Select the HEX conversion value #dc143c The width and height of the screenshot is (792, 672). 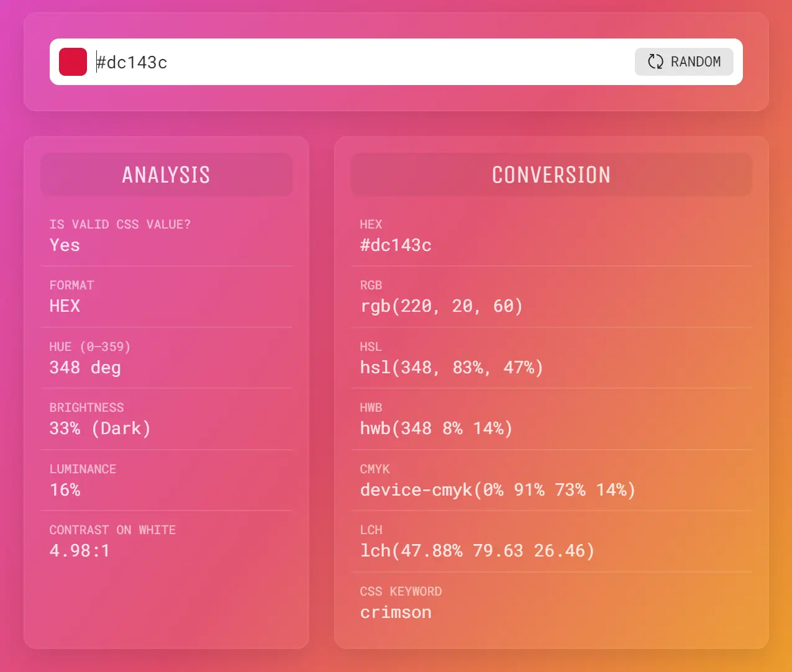click(x=396, y=245)
